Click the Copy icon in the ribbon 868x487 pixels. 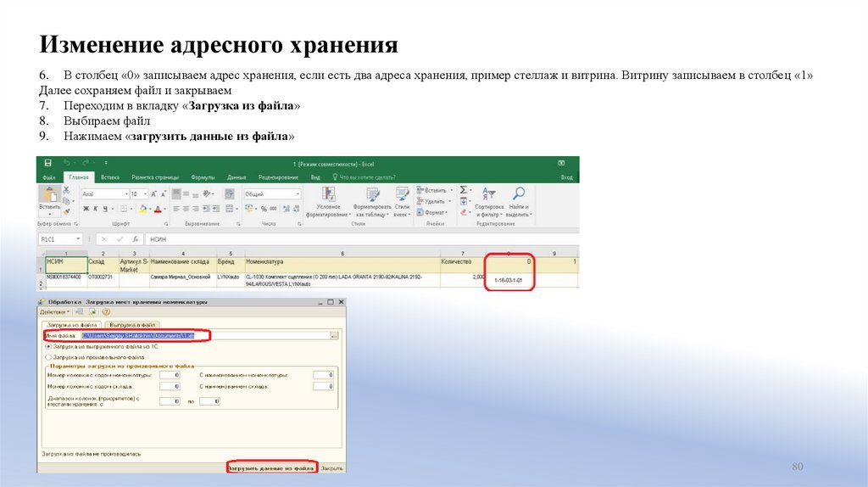pos(66,200)
